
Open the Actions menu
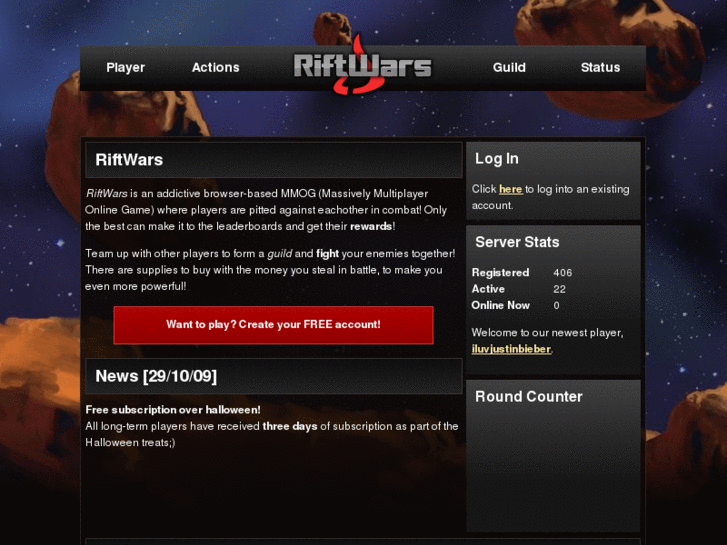point(216,68)
